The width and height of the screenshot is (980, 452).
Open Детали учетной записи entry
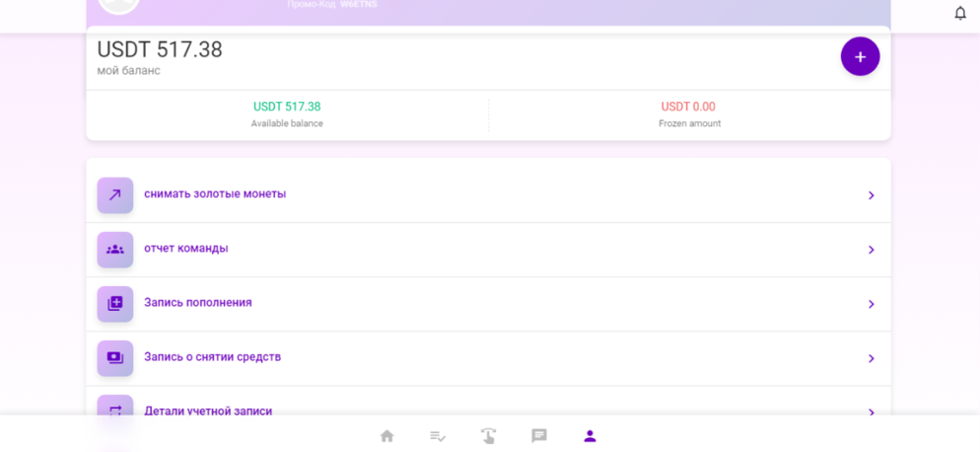(x=488, y=401)
